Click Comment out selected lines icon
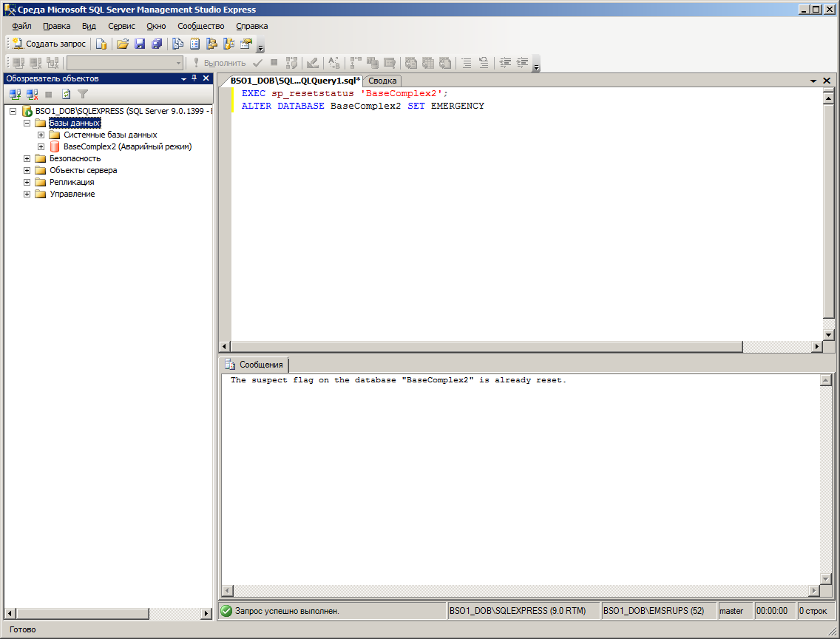This screenshot has height=639, width=840. pyautogui.click(x=467, y=63)
